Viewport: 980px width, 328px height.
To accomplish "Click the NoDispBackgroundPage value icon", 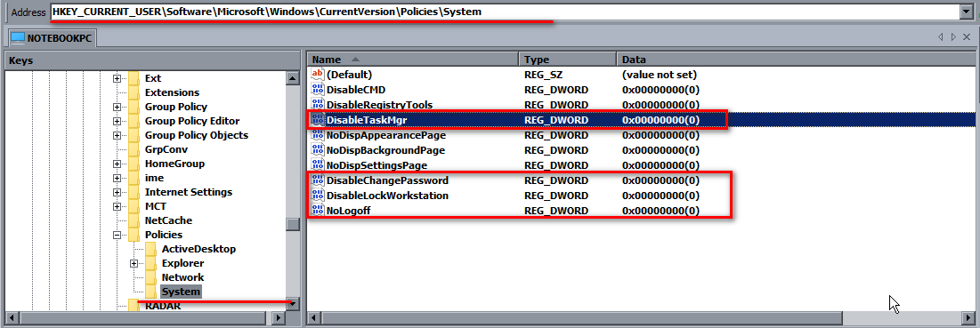I will point(318,150).
